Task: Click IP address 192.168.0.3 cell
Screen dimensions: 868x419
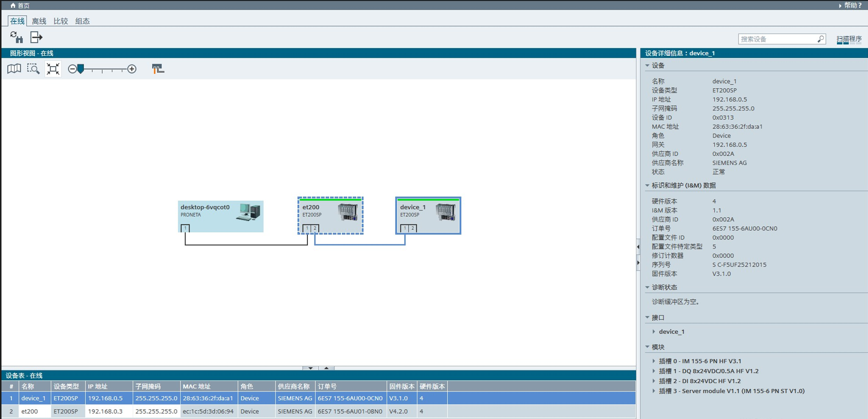Action: pyautogui.click(x=109, y=411)
